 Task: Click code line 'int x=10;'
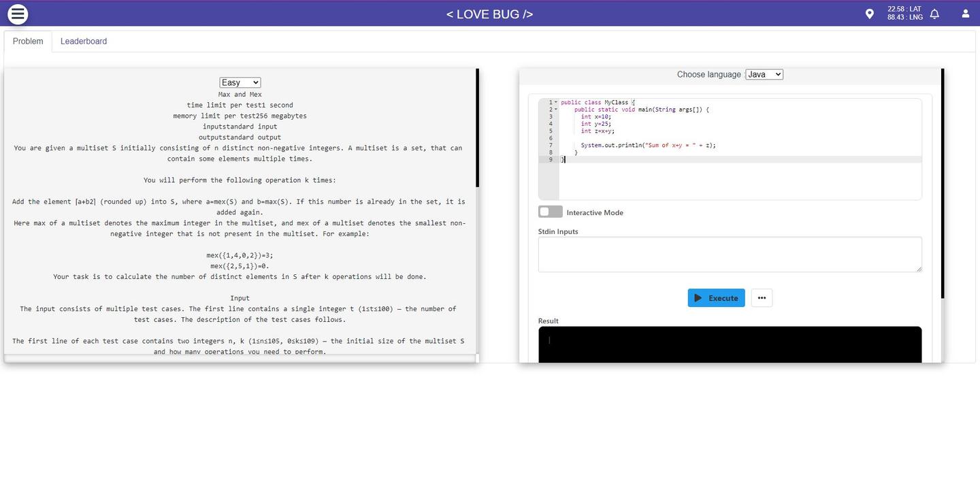[x=596, y=116]
